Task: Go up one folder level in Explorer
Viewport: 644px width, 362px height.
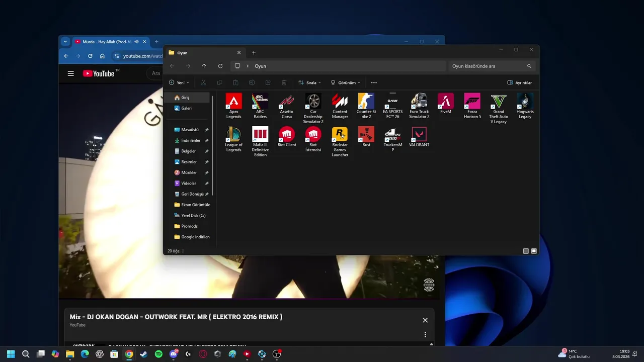Action: (x=204, y=66)
